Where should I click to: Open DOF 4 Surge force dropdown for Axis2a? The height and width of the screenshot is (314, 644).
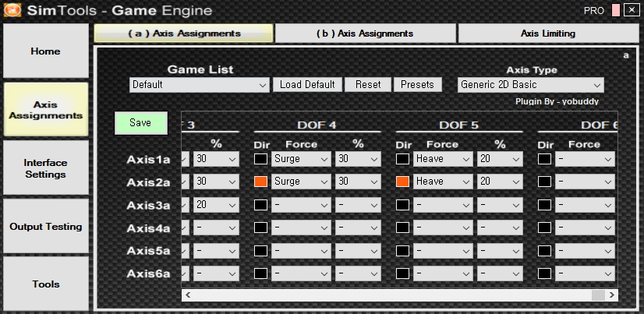coord(301,182)
